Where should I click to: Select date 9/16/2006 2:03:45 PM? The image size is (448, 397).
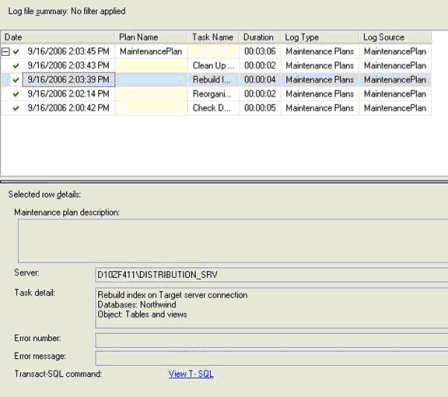(x=68, y=51)
